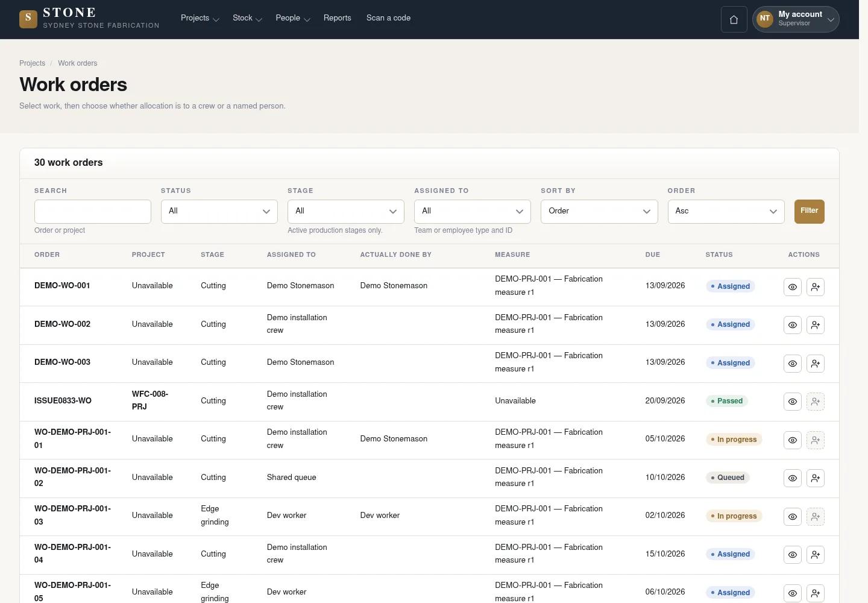Click the Queued status badge for WO-DEMO-PRJ-001-02

click(728, 478)
